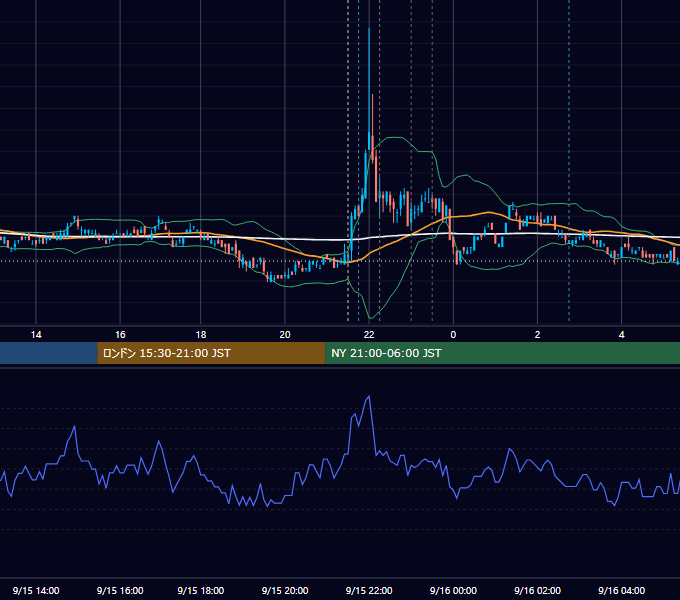Click the 9/16 04:00 date label

[621, 590]
